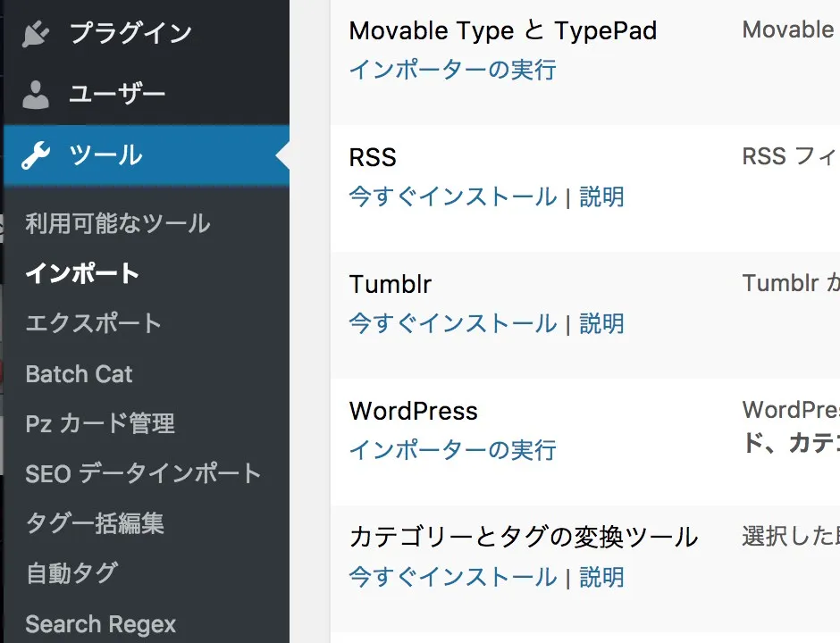Open エクスポート submenu page
The image size is (840, 643).
pos(93,323)
